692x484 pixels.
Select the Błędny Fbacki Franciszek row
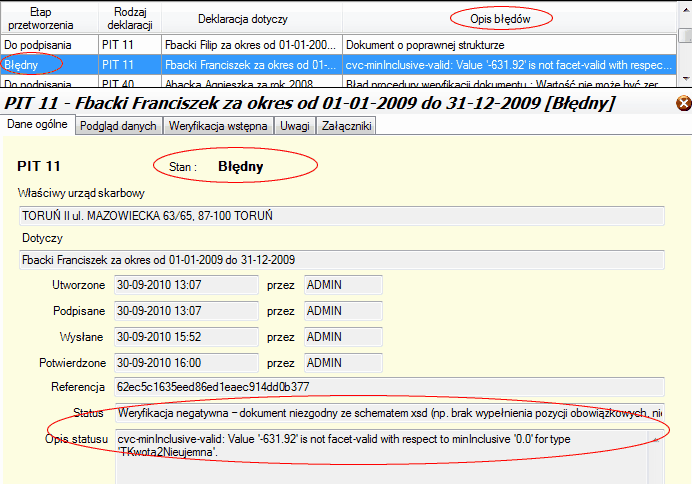[250, 65]
